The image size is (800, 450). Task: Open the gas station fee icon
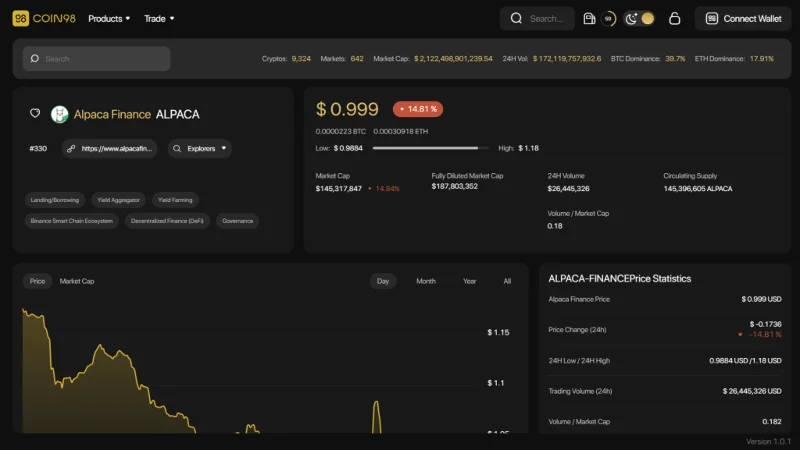[x=589, y=18]
